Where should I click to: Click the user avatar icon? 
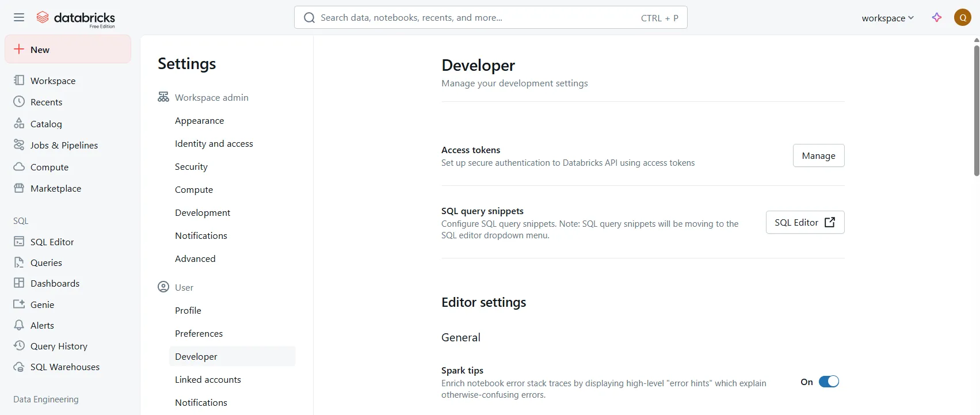pos(962,18)
